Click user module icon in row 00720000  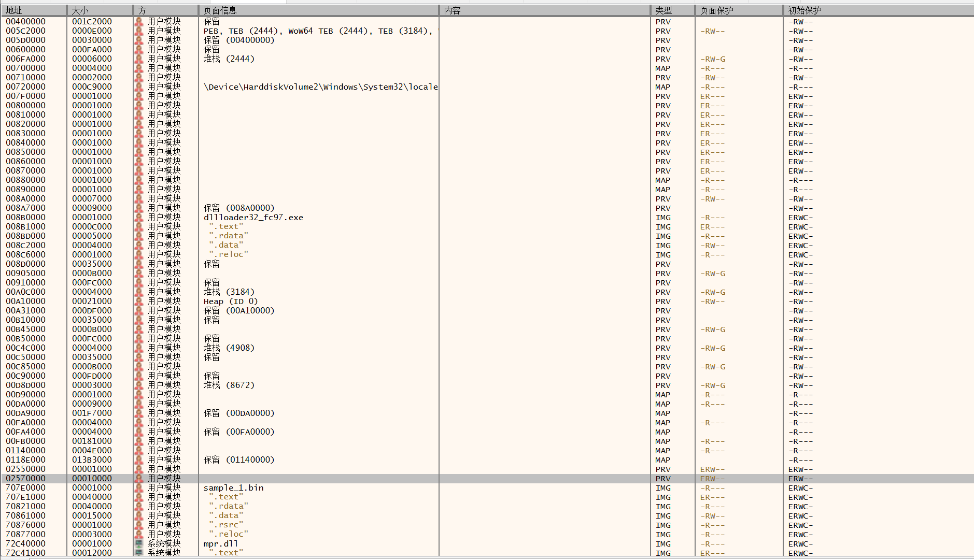139,87
